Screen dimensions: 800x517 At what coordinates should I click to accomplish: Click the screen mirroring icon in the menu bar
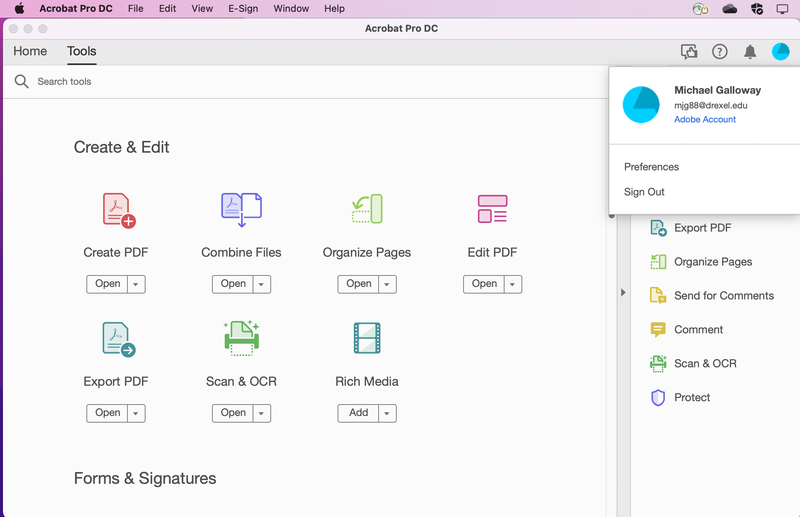782,9
